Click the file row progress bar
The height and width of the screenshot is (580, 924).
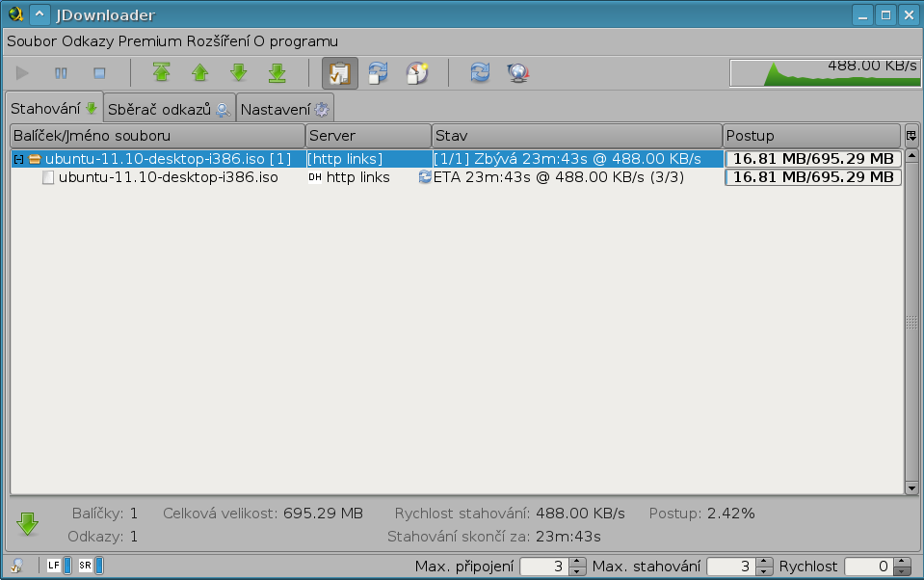point(813,177)
